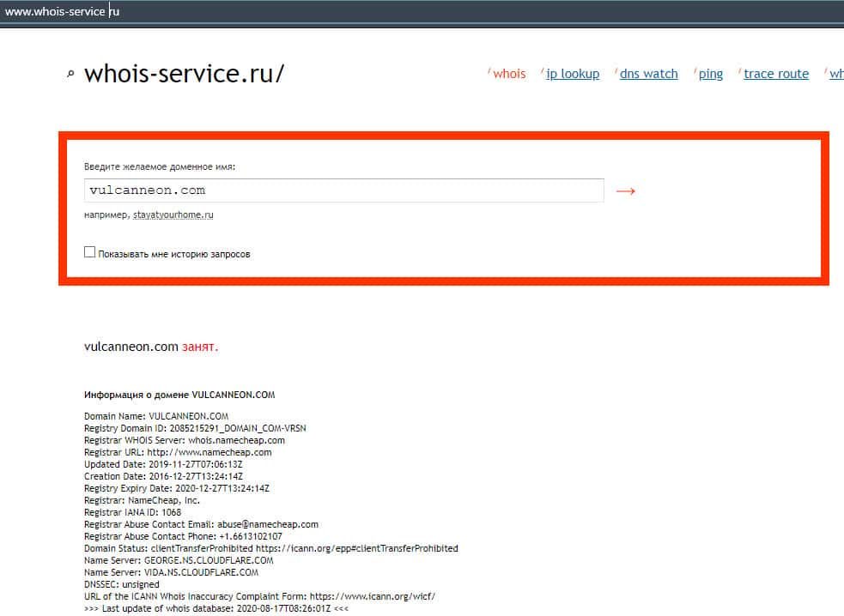Click the Registrar Abuse Contact Email line
The width and height of the screenshot is (844, 616).
point(201,524)
